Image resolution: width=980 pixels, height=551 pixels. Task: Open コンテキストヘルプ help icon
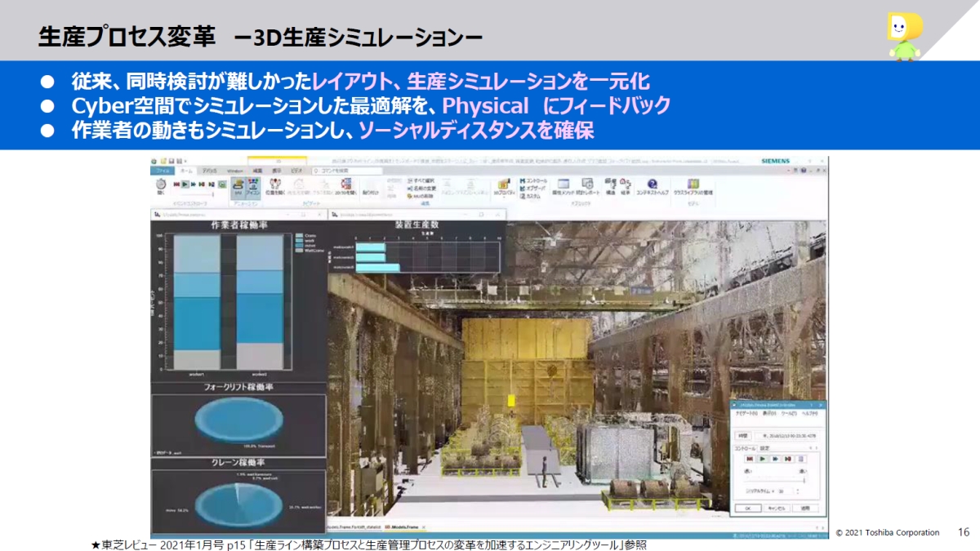click(653, 186)
